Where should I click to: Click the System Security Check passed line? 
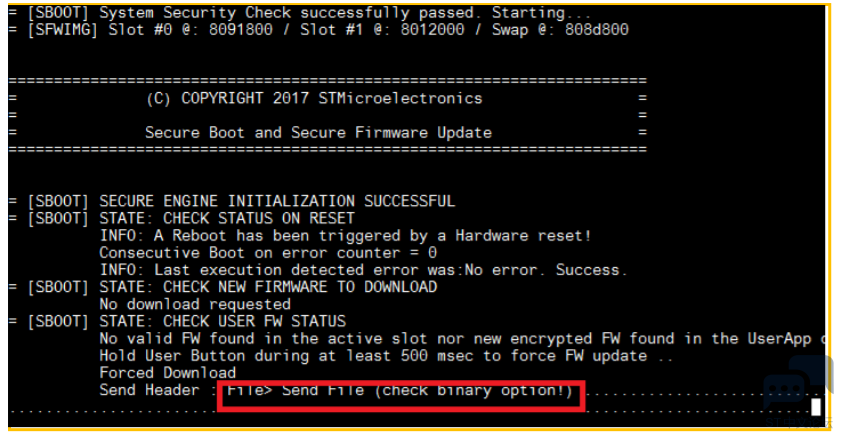(x=300, y=13)
